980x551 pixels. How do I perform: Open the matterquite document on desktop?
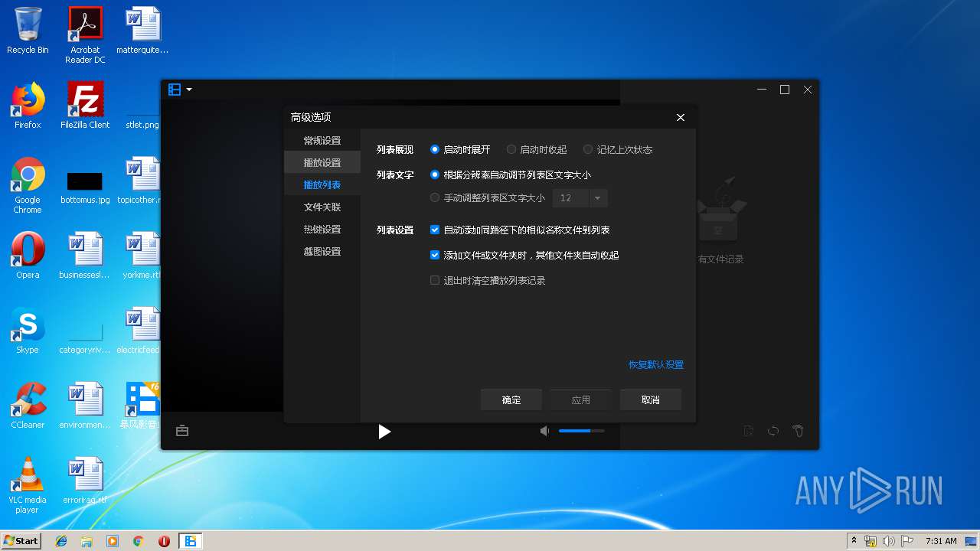pyautogui.click(x=142, y=31)
